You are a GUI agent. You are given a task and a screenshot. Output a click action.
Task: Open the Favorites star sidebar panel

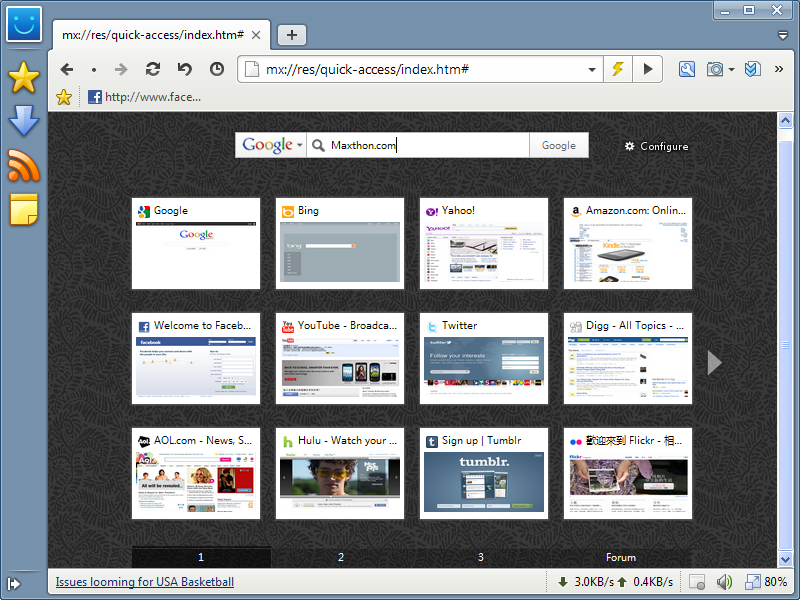click(x=24, y=78)
